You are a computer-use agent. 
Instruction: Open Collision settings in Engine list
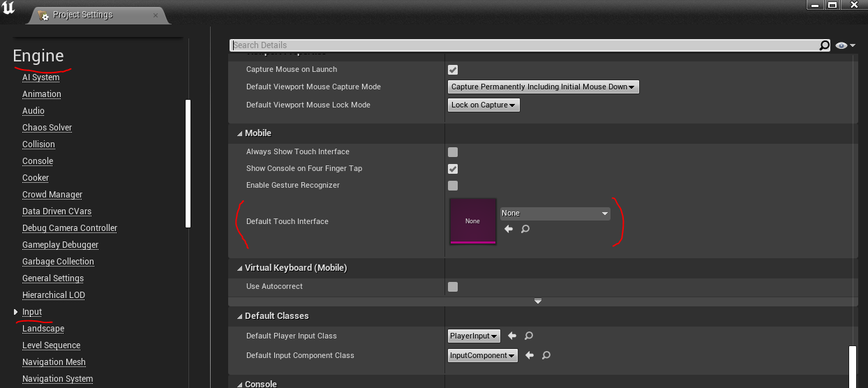coord(38,144)
